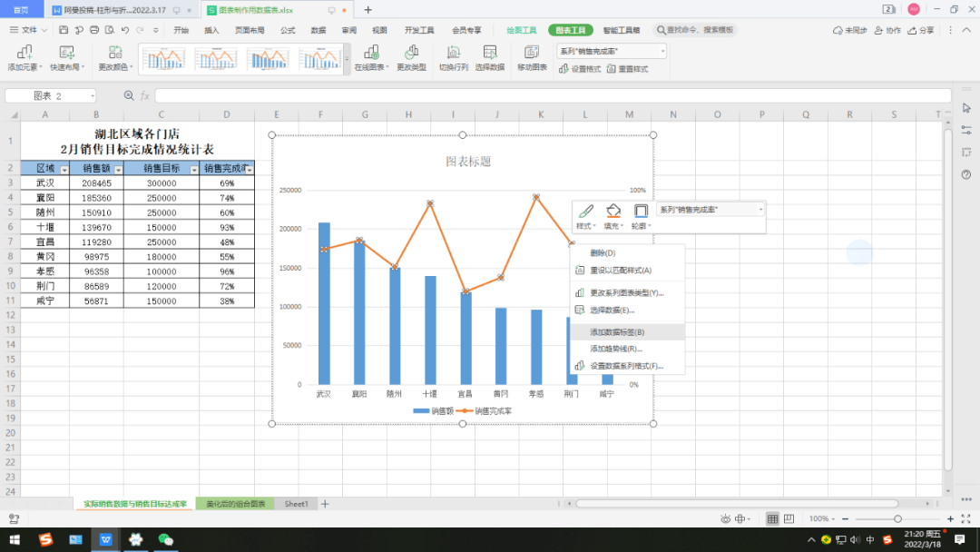The image size is (980, 552).
Task: Click the 添加元素 (Add Element) icon
Action: [24, 53]
